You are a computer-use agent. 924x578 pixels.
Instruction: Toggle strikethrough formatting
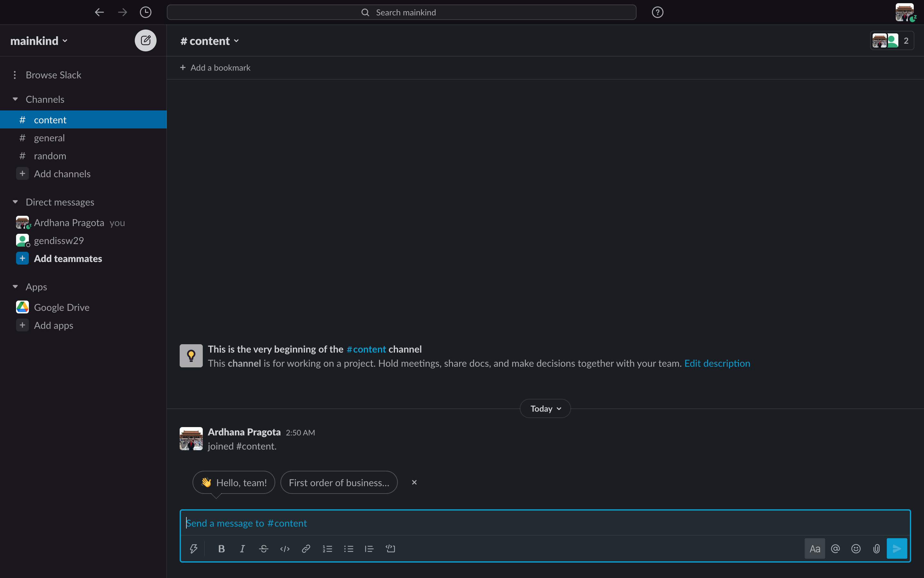click(263, 548)
